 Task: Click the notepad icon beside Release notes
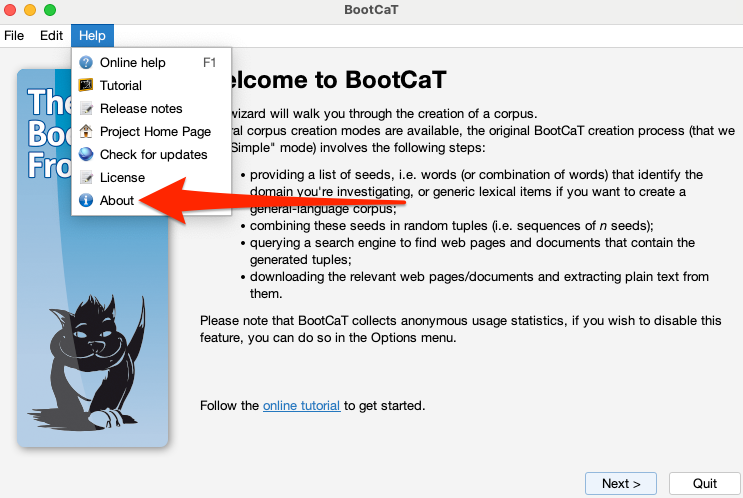tap(86, 108)
